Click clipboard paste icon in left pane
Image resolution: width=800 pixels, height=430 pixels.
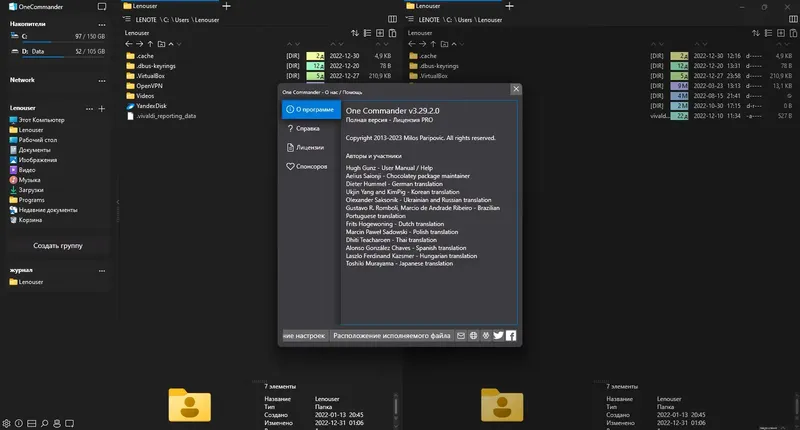tap(392, 33)
